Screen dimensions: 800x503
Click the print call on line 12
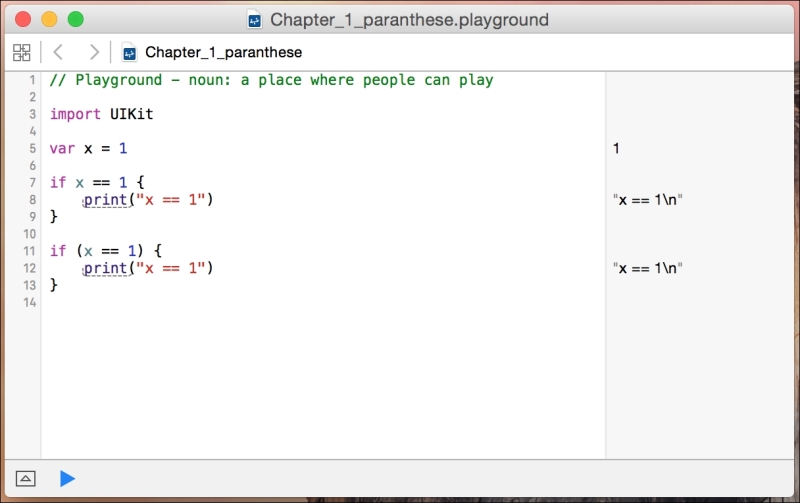[148, 268]
